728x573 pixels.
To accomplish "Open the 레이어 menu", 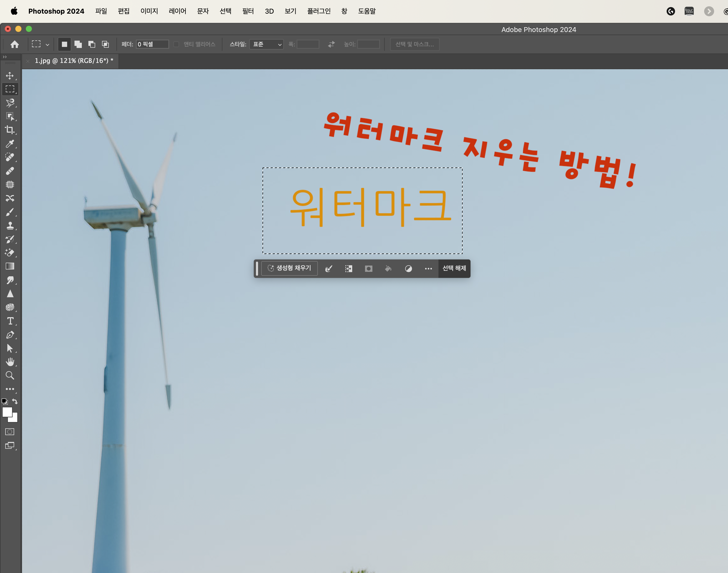I will [x=177, y=11].
